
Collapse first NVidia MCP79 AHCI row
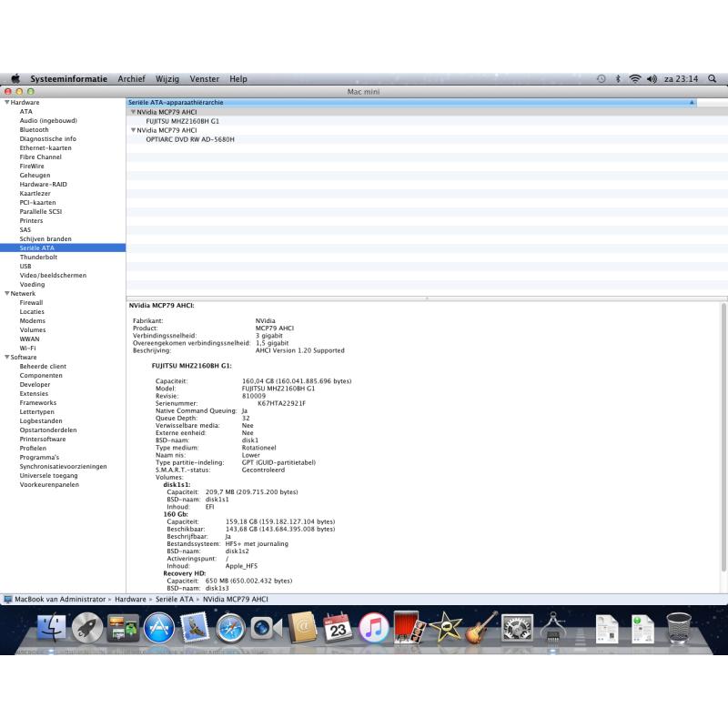[x=133, y=112]
